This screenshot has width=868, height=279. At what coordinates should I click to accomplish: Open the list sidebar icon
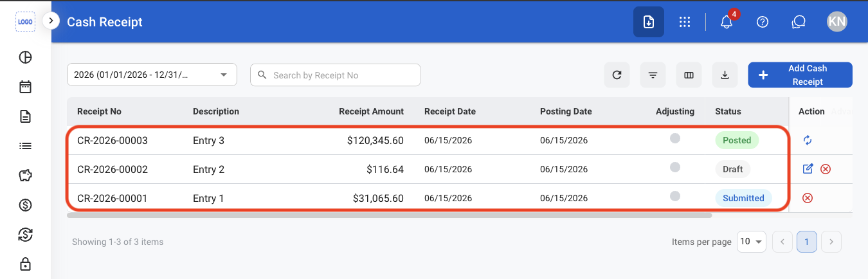25,146
